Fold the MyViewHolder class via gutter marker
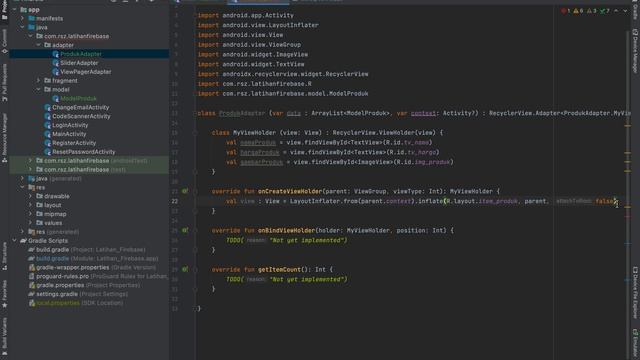 195,133
